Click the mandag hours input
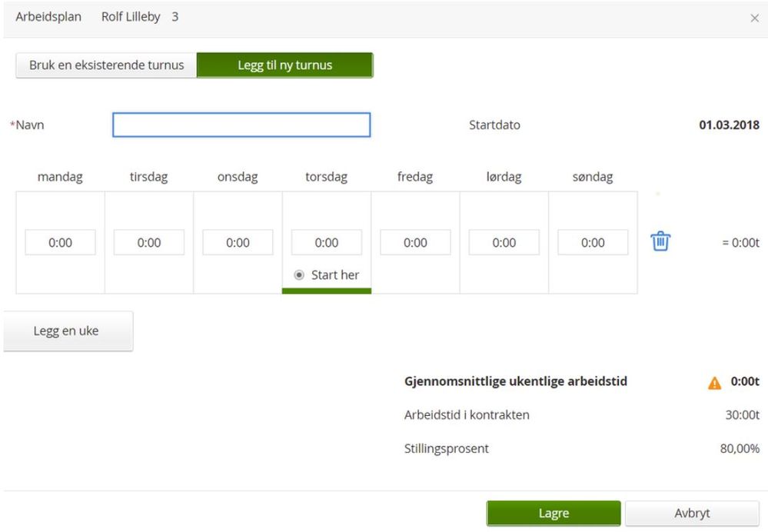Screen dimensions: 768x532 [60, 242]
